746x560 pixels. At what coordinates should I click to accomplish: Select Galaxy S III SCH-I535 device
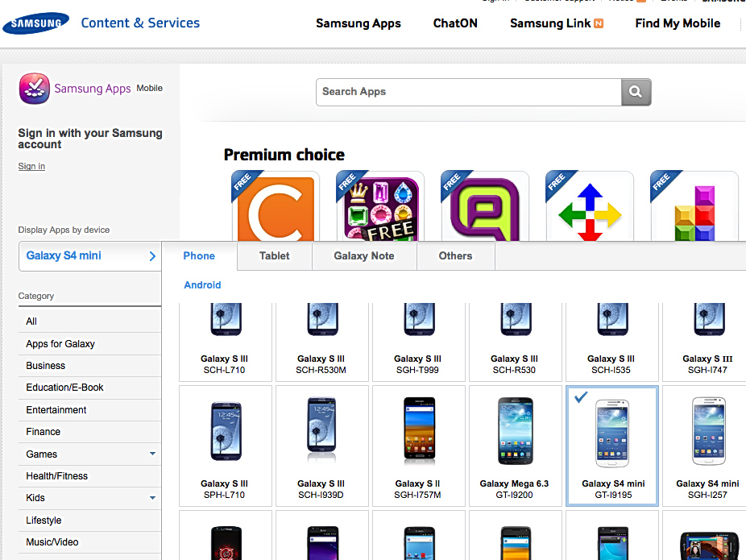[x=611, y=342]
